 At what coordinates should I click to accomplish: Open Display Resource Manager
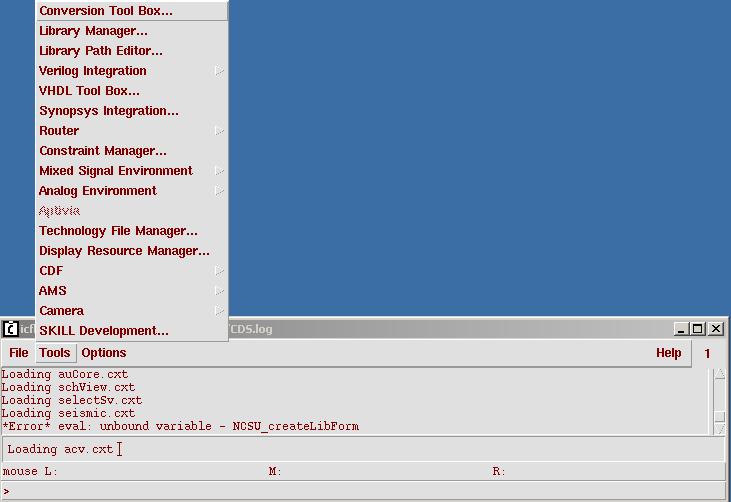124,251
